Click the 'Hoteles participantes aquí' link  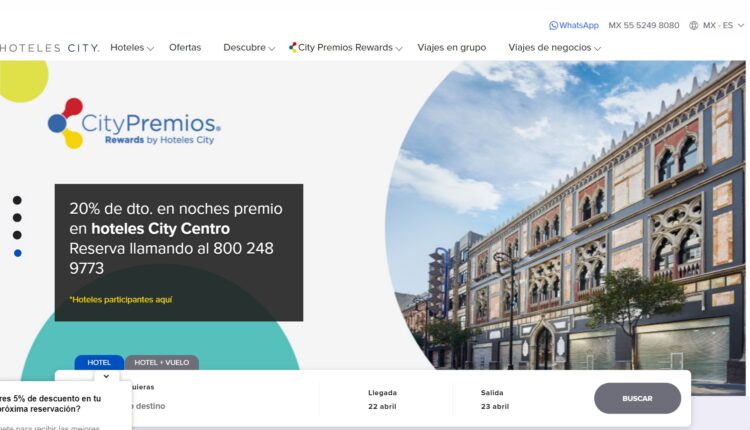[x=120, y=299]
